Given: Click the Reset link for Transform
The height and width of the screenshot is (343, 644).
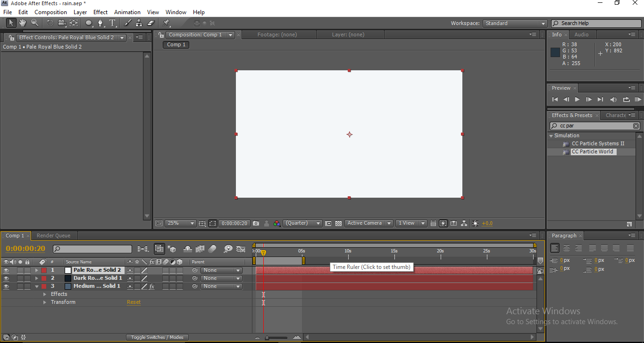Looking at the screenshot, I should coord(134,302).
